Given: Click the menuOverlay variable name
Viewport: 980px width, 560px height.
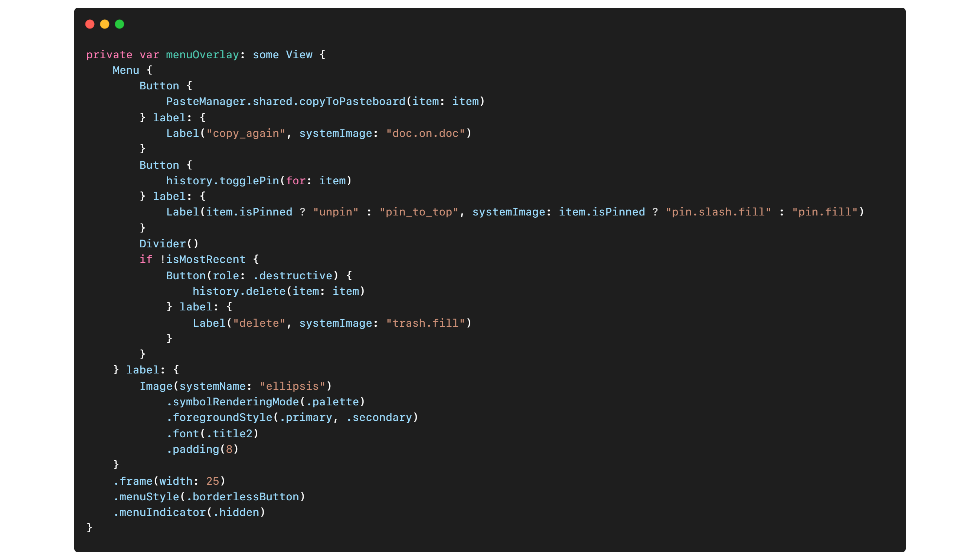Looking at the screenshot, I should click(x=202, y=55).
